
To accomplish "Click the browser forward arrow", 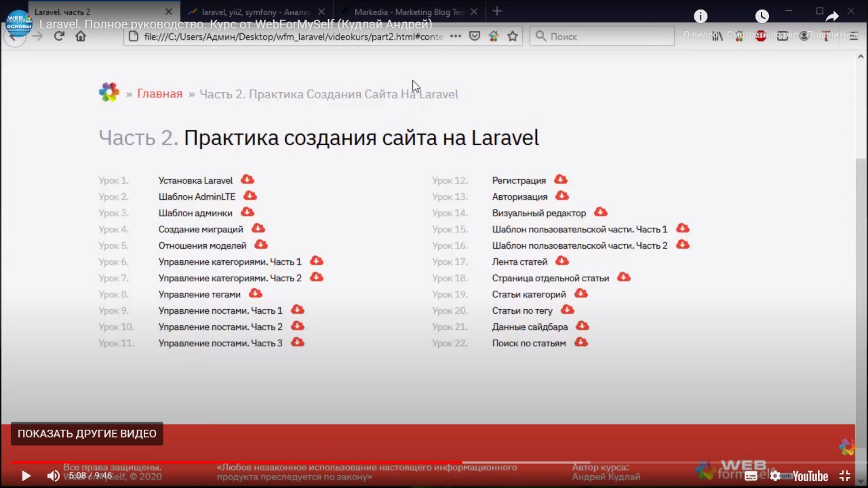I will [37, 36].
